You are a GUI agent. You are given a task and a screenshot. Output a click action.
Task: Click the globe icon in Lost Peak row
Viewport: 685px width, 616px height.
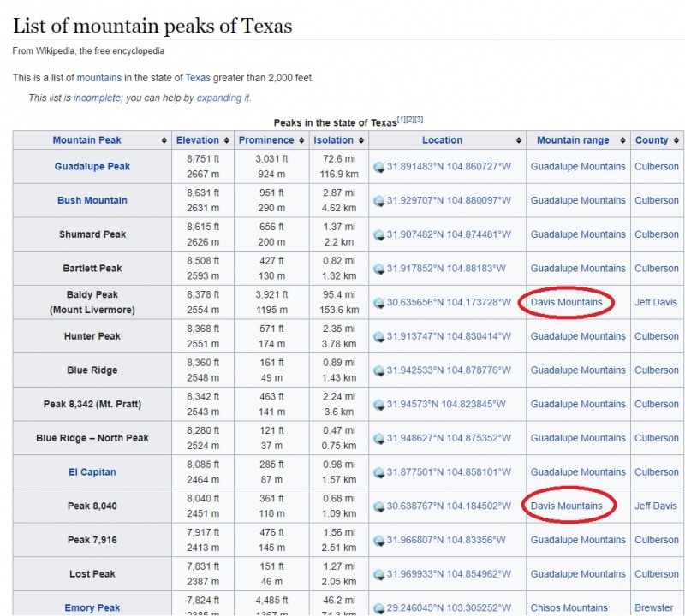tap(378, 575)
